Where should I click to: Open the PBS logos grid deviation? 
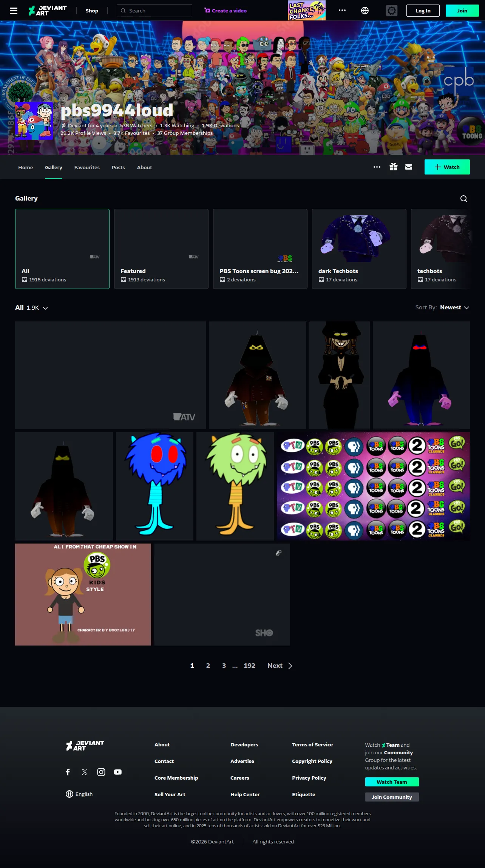(373, 486)
